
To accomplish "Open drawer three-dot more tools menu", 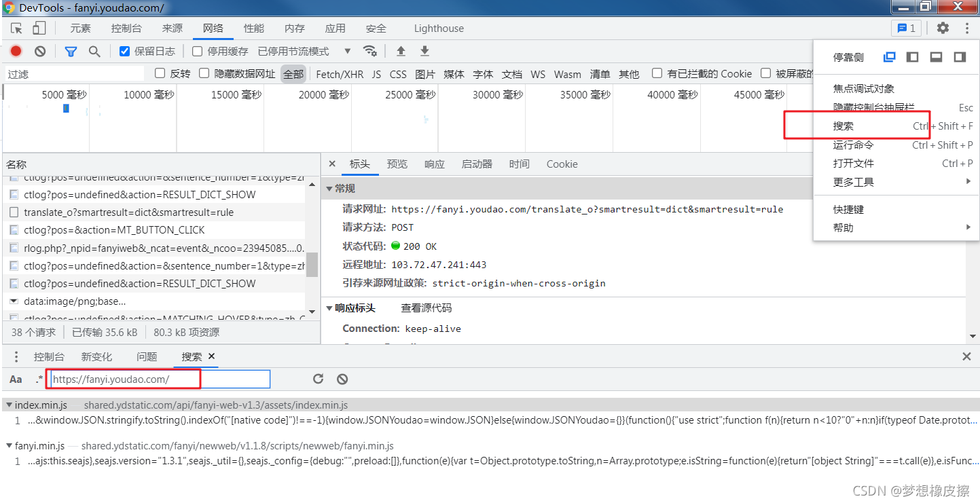I will pos(17,356).
